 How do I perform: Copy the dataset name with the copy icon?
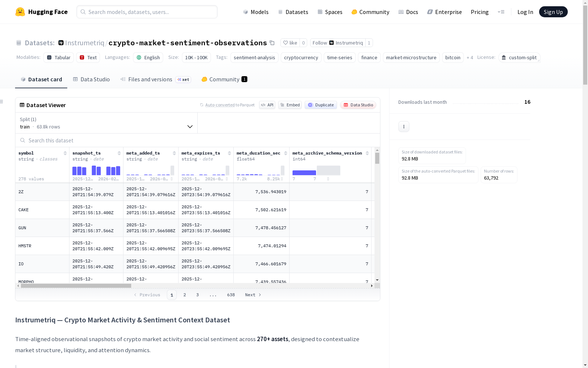(272, 43)
